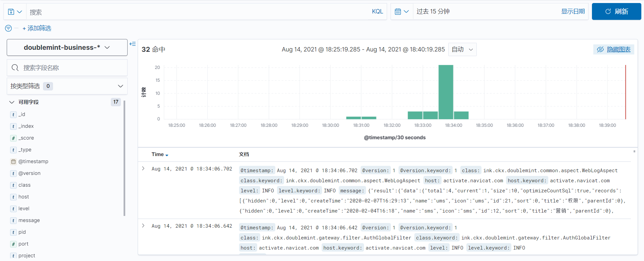The width and height of the screenshot is (644, 261).
Task: Select the _id field name
Action: coord(22,114)
